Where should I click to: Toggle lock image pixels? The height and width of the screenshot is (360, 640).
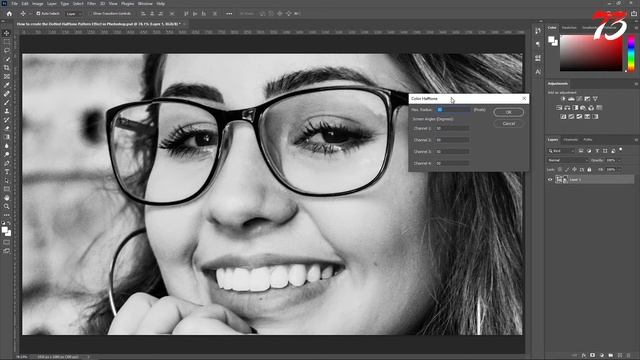567,169
